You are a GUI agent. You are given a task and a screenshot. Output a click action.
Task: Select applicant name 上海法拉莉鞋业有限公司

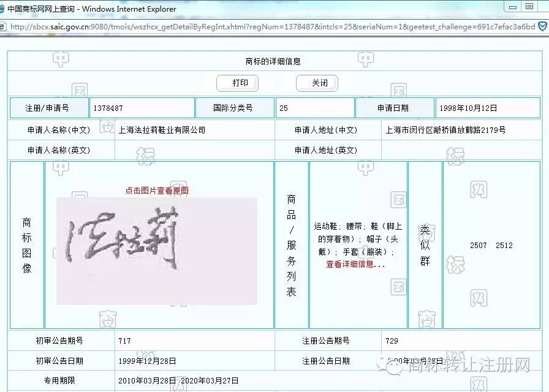coord(162,130)
